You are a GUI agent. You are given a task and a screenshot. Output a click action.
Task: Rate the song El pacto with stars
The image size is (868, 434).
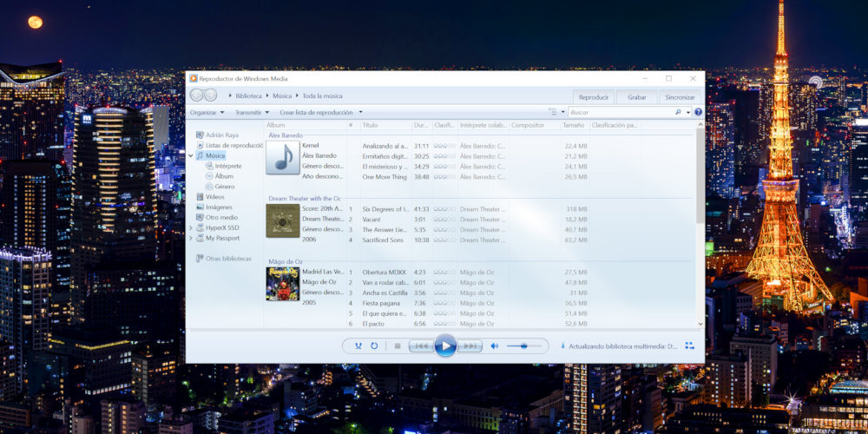point(444,324)
